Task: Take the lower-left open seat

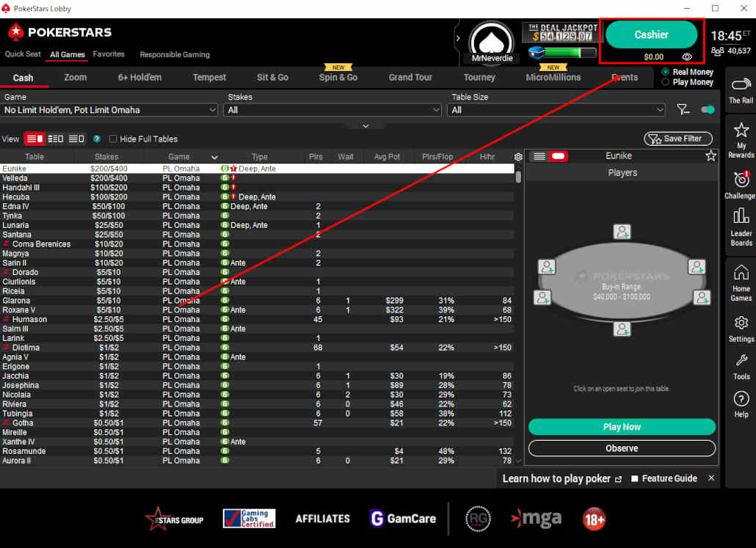Action: tap(542, 297)
